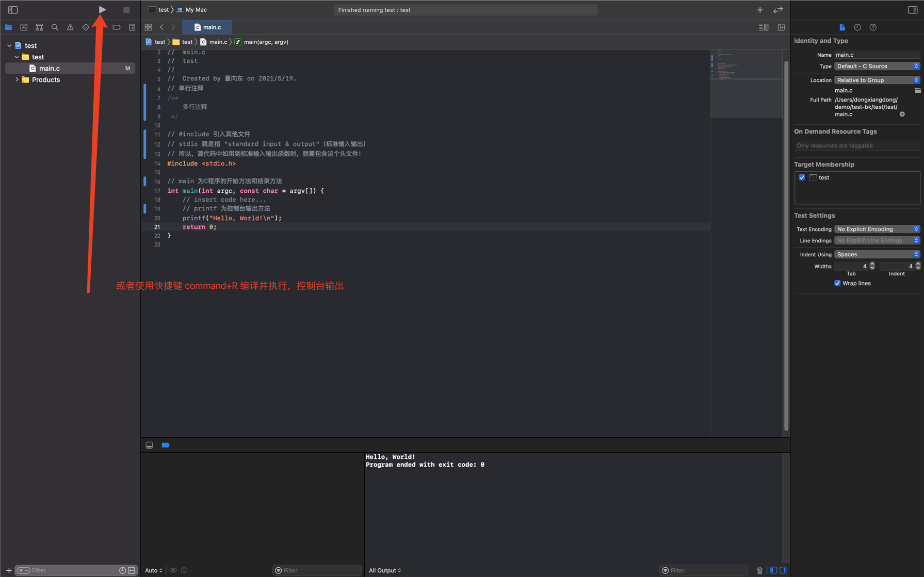The image size is (924, 577).
Task: Show the History inspector clock icon
Action: (x=857, y=27)
